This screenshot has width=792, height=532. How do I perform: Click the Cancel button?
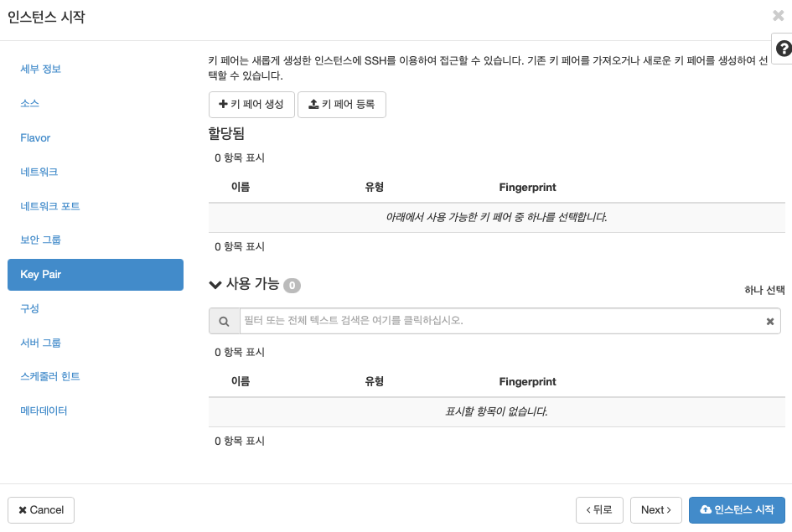41,509
